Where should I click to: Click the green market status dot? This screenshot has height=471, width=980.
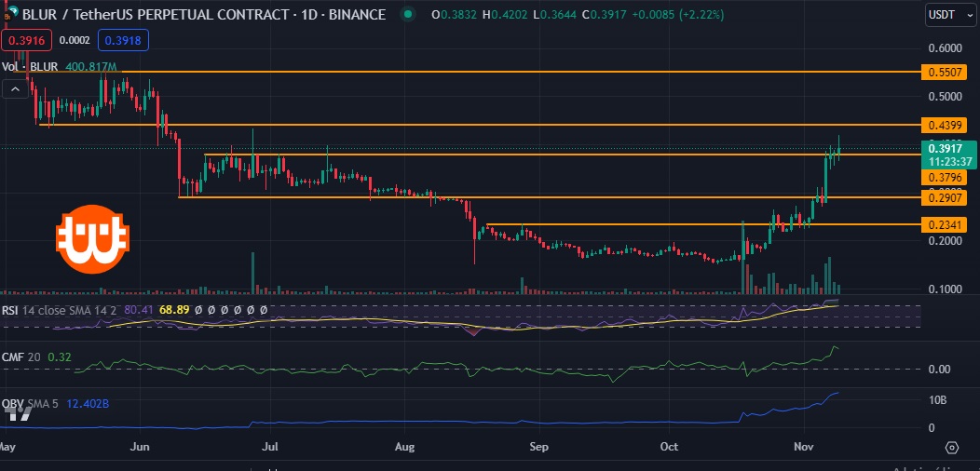click(408, 14)
